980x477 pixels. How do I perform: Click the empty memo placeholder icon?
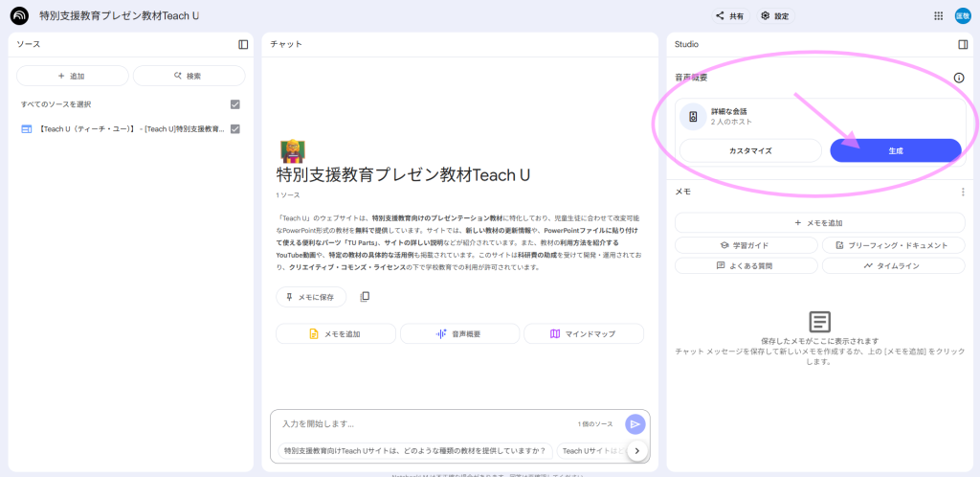[x=820, y=322]
